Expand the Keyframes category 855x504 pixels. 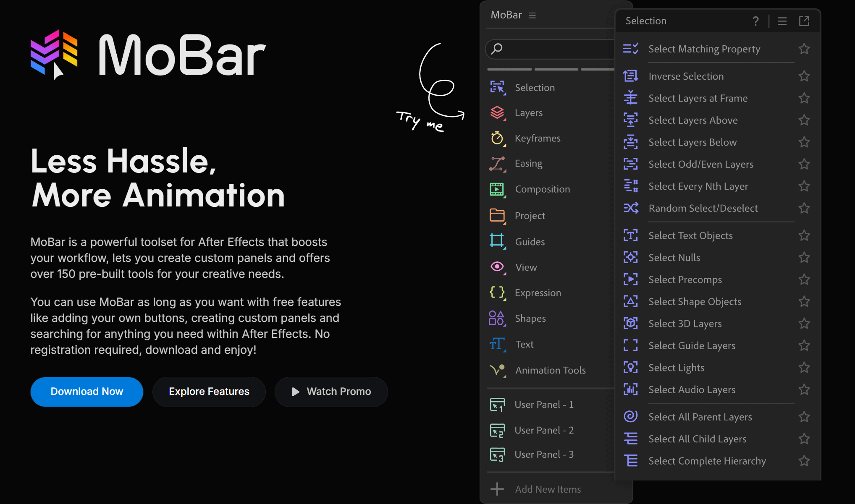coord(537,138)
